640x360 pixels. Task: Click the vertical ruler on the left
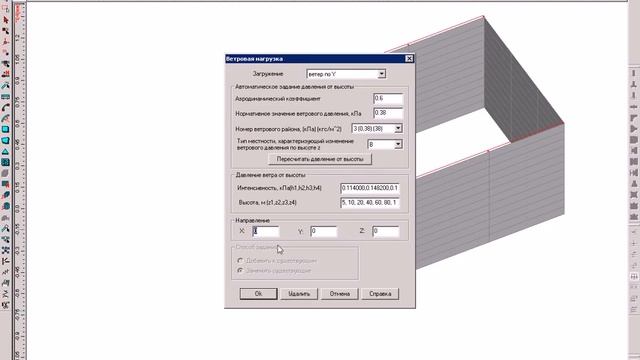[x=19, y=180]
